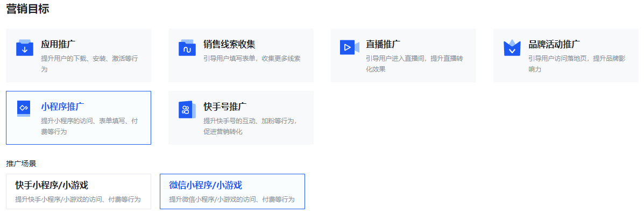This screenshot has height=213, width=644.
Task: Select the 快手号推广 goal title
Action: 225,106
